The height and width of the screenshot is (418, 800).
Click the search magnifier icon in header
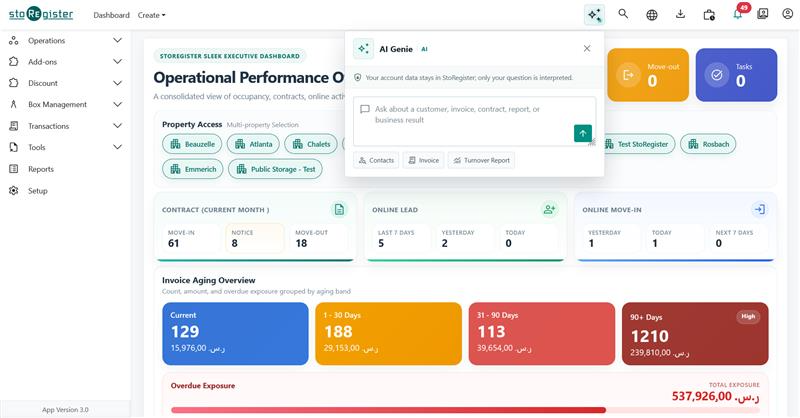coord(623,14)
